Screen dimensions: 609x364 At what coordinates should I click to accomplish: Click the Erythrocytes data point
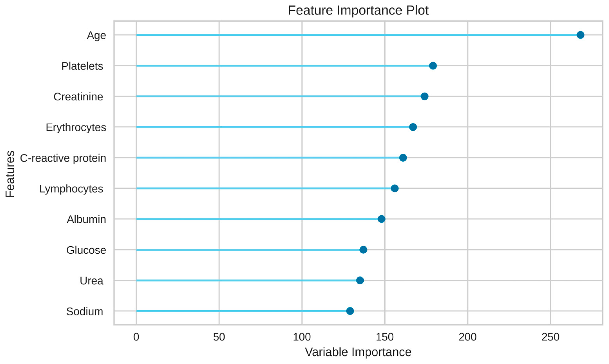tap(413, 127)
